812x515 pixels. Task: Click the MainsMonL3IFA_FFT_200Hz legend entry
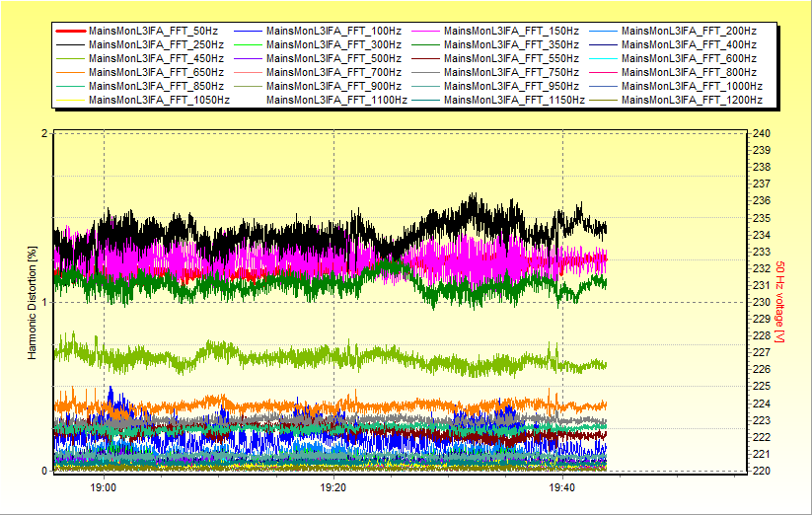(x=689, y=31)
